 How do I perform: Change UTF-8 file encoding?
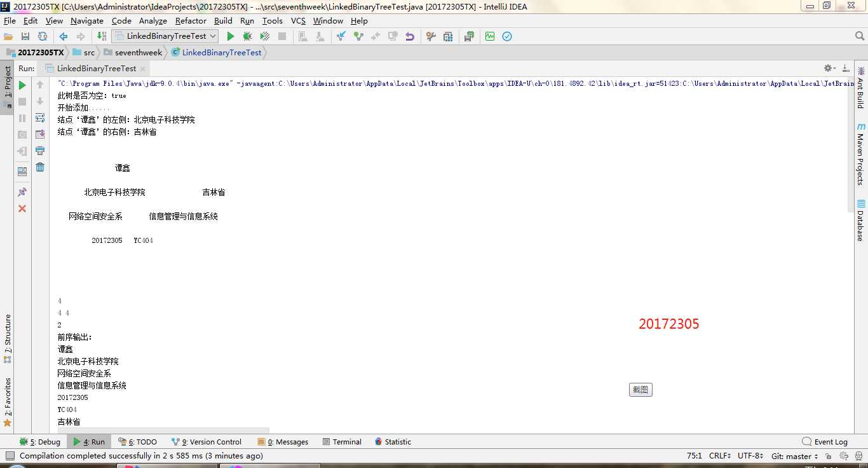click(750, 456)
